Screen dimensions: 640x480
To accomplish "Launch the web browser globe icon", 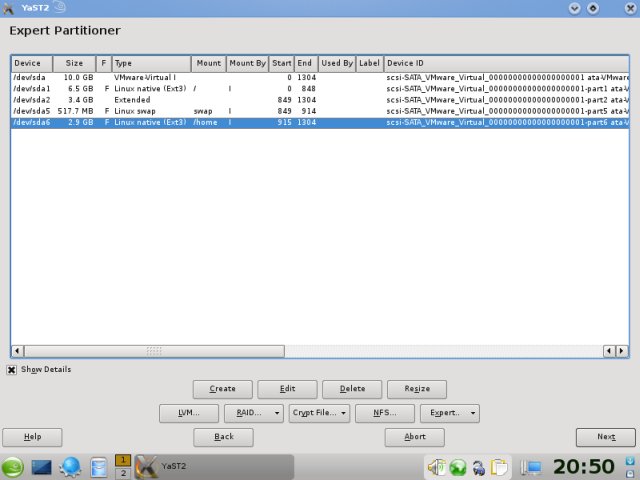I will [70, 467].
